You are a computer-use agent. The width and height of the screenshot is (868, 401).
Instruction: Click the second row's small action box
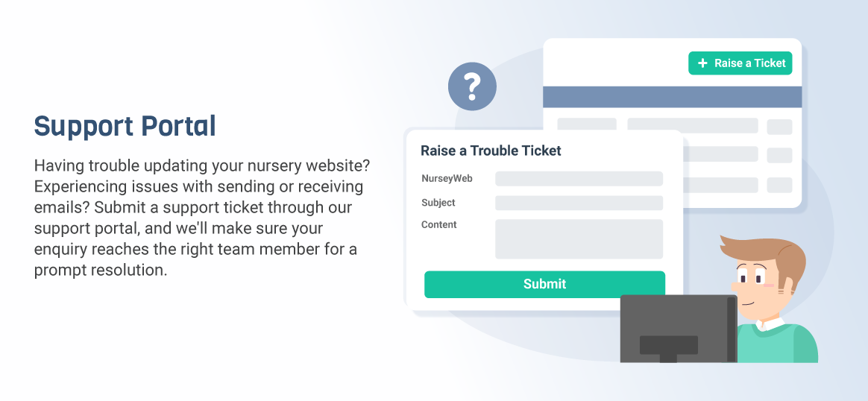coord(779,156)
